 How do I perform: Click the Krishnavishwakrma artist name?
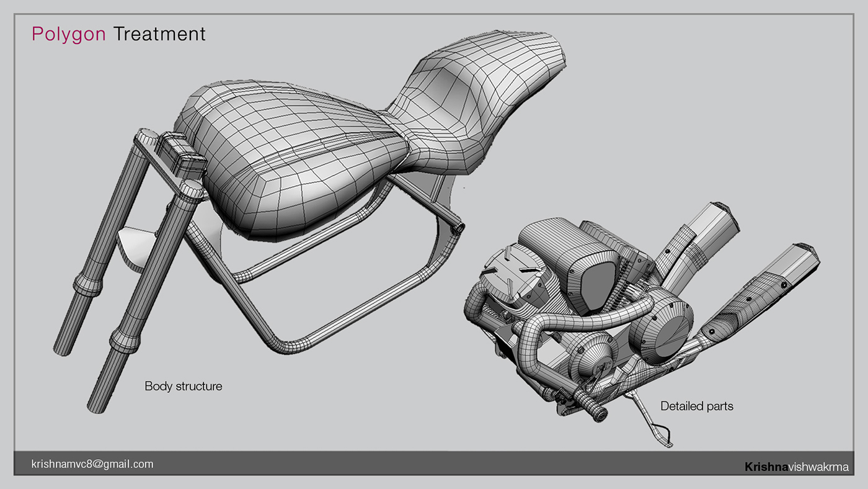coord(799,466)
